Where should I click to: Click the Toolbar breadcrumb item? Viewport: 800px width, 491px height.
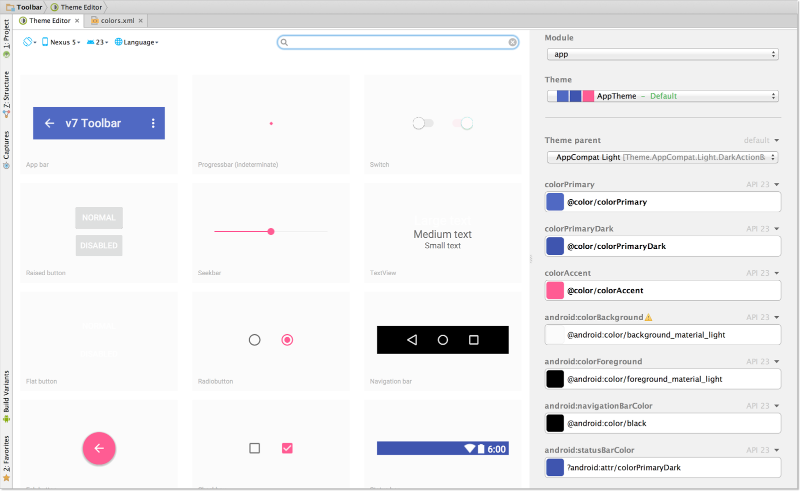[x=24, y=7]
